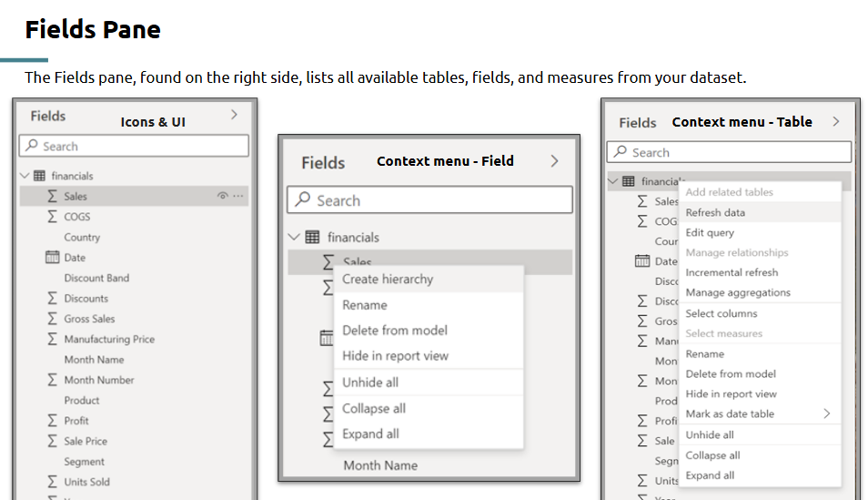This screenshot has height=500, width=868.
Task: Choose Rename in the field context menu
Action: (429, 305)
